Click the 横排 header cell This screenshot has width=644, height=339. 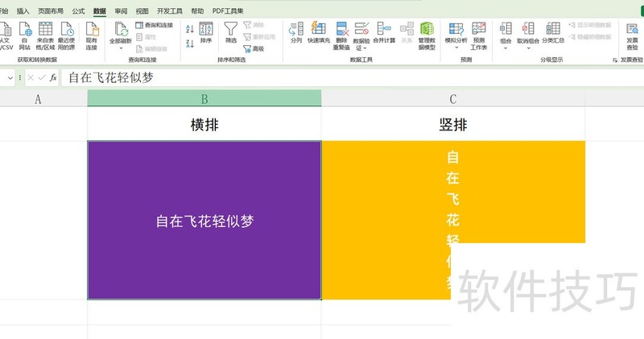(204, 124)
